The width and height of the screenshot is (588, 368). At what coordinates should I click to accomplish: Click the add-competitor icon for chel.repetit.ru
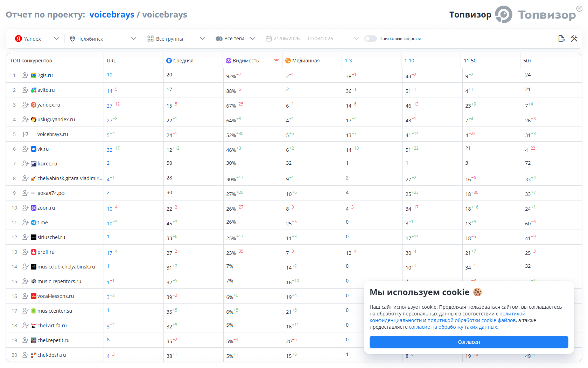25,340
